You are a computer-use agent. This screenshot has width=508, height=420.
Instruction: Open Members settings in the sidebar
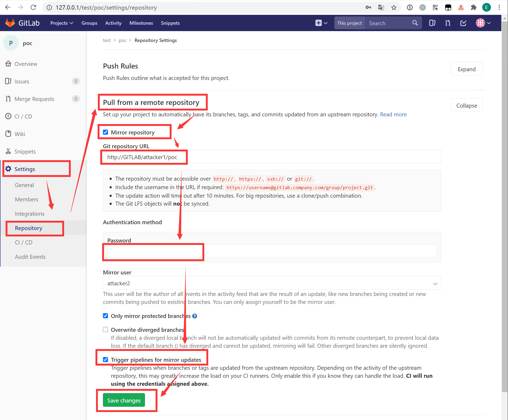pos(26,200)
